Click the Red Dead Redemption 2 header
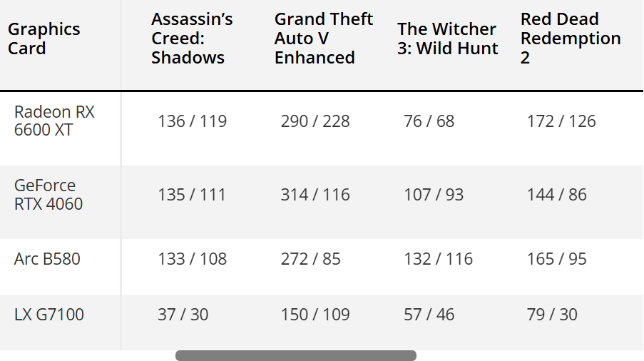Screen dimensions: 644x361 coord(571,39)
